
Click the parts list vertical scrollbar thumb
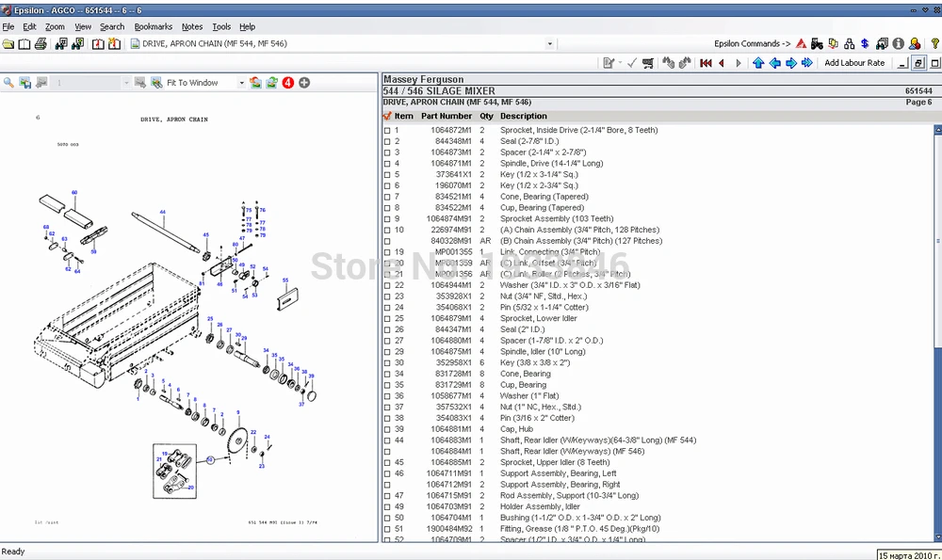click(x=938, y=240)
